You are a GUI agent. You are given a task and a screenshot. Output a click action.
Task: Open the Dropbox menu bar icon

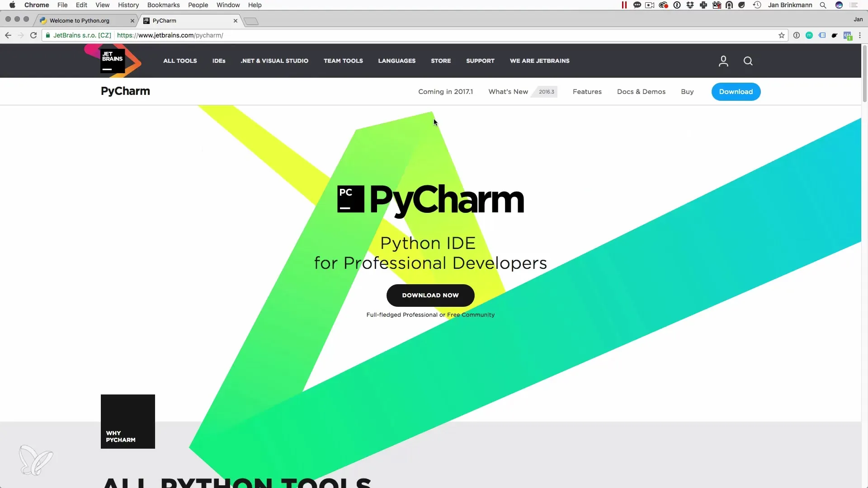point(690,5)
